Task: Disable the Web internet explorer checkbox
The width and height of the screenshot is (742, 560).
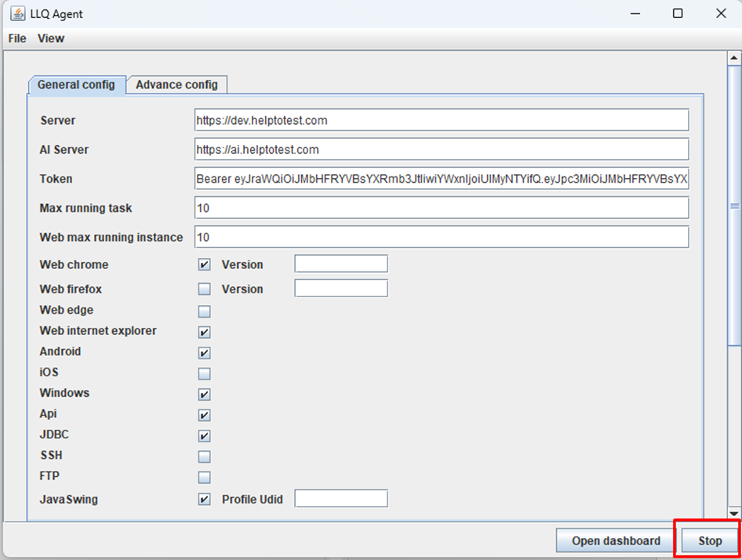Action: point(204,332)
